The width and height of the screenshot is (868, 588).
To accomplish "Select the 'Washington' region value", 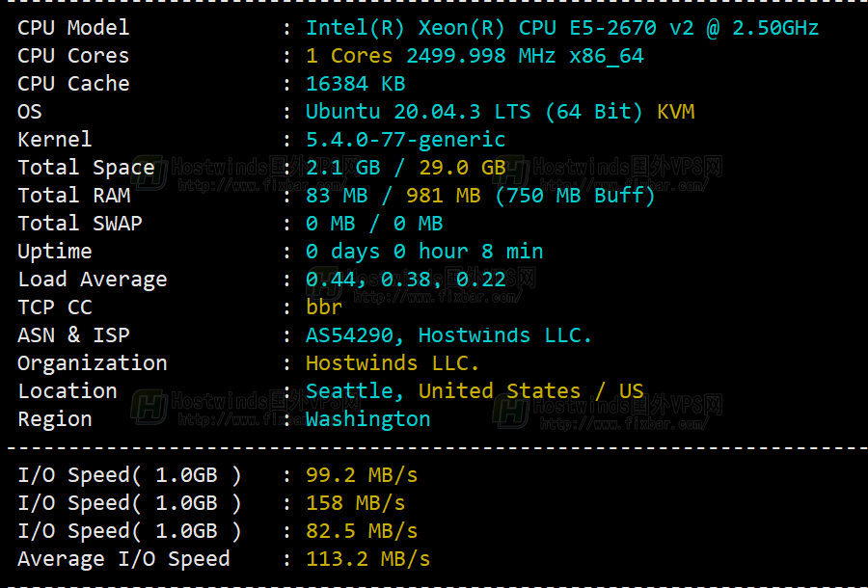I will coord(368,419).
